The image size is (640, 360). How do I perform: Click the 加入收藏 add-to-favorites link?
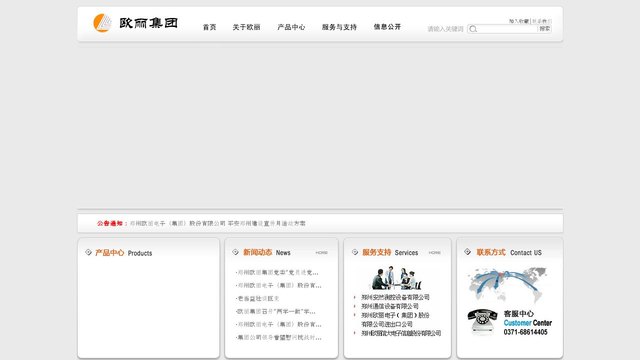pyautogui.click(x=519, y=21)
